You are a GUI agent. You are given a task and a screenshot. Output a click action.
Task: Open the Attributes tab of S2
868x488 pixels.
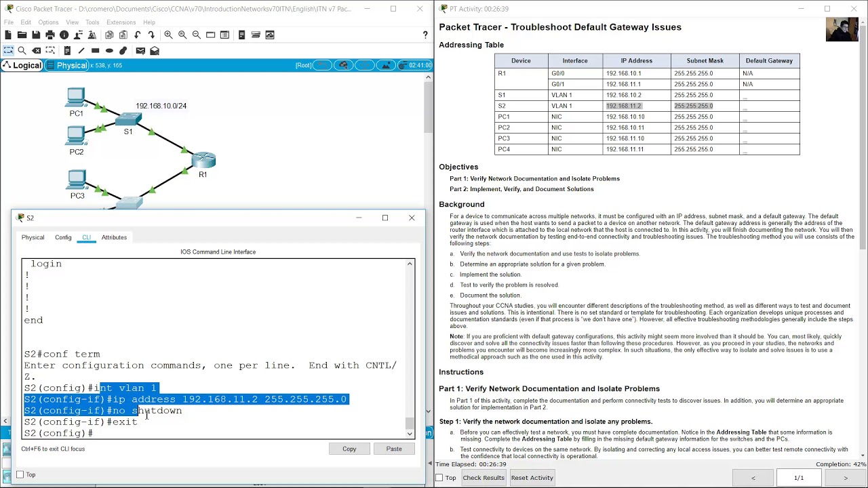pyautogui.click(x=114, y=237)
